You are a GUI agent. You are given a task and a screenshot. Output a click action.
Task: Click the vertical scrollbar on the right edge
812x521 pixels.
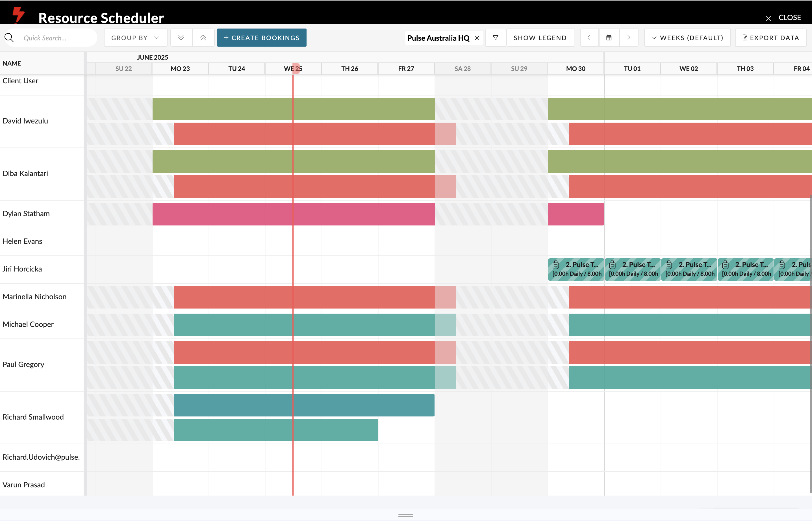pyautogui.click(x=811, y=344)
